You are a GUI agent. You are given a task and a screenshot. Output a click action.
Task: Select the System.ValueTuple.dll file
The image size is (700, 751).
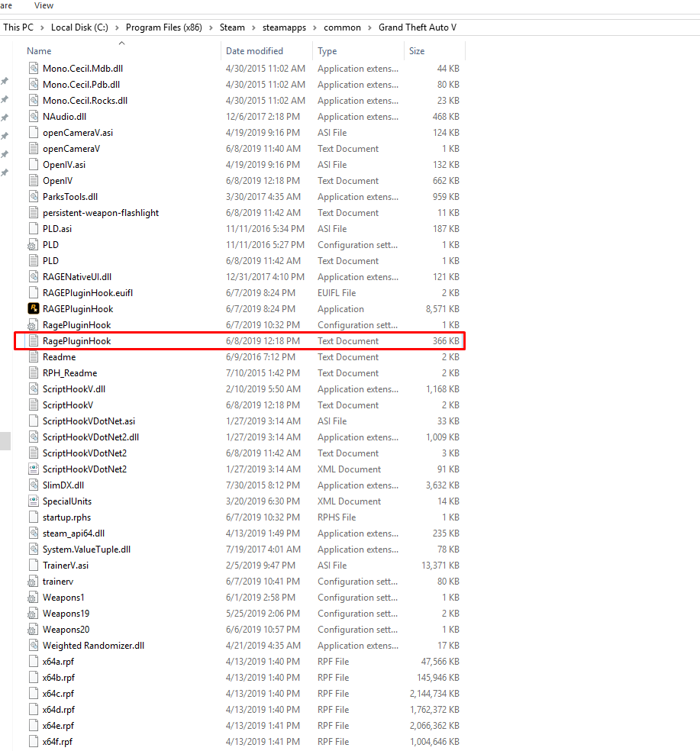[87, 549]
